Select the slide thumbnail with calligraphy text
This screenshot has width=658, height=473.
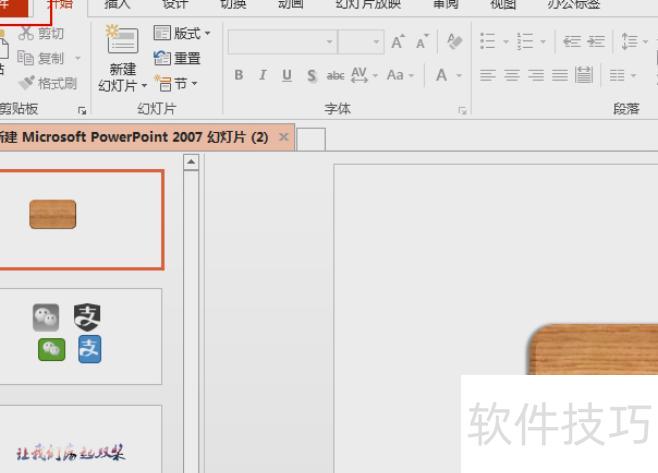[x=81, y=439]
